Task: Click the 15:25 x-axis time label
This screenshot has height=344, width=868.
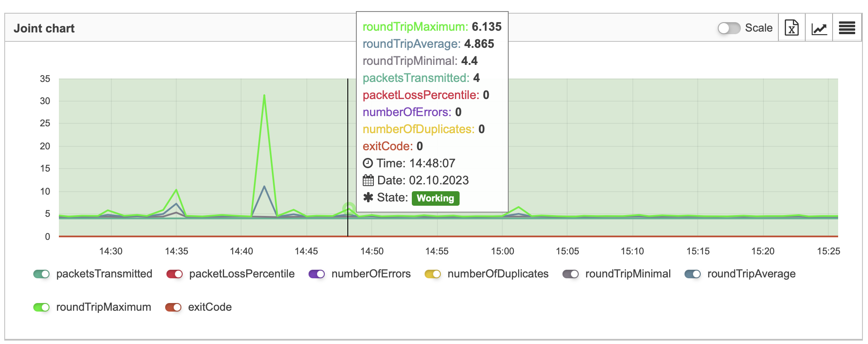Action: (x=828, y=251)
